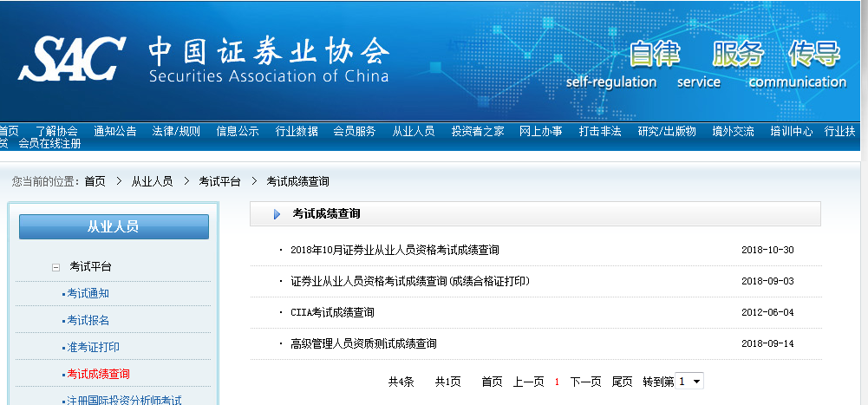Click date text 2012-06-04
Image resolution: width=868 pixels, height=405 pixels.
tap(767, 312)
